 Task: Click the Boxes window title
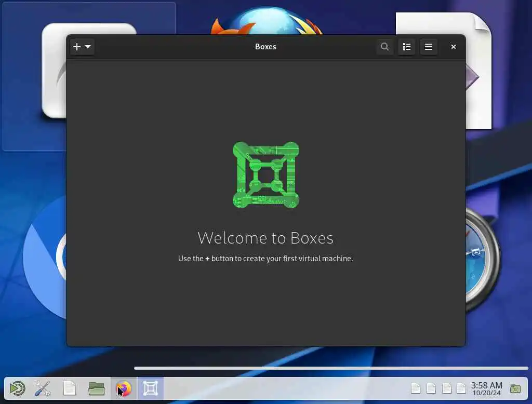265,46
